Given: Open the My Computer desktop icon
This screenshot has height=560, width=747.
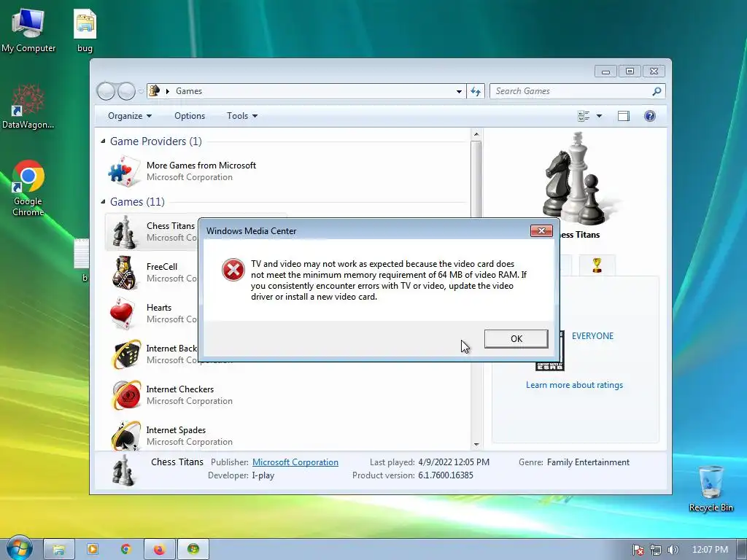Looking at the screenshot, I should 28,30.
